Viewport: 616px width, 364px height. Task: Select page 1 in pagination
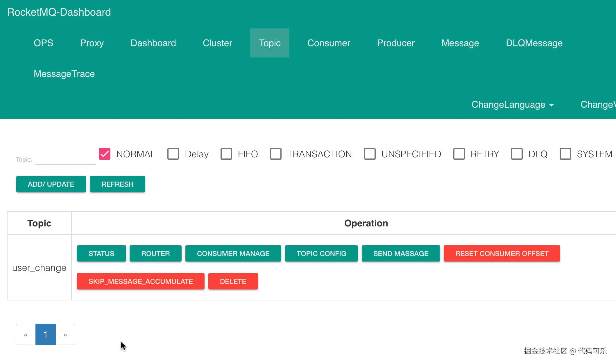pos(46,335)
